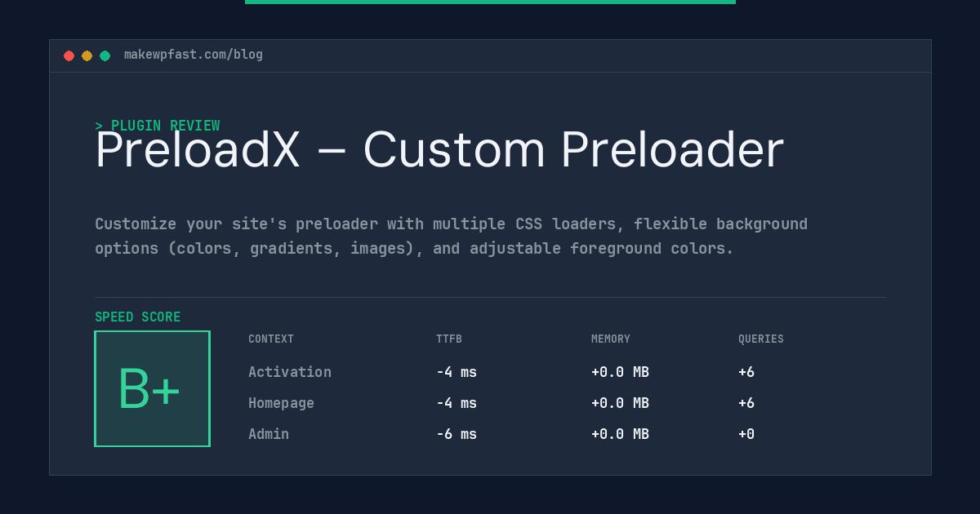Viewport: 980px width, 514px height.
Task: Click the plugin description paragraph
Action: point(451,236)
